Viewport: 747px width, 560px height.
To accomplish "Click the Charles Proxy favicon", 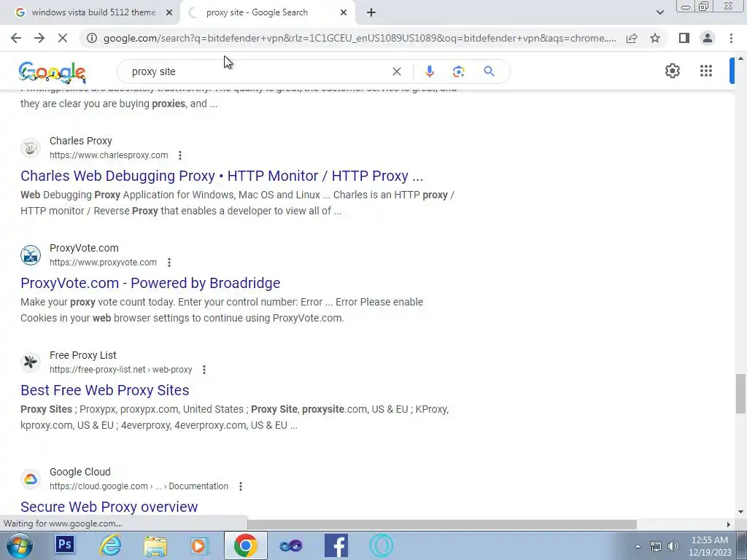I will pos(31,147).
